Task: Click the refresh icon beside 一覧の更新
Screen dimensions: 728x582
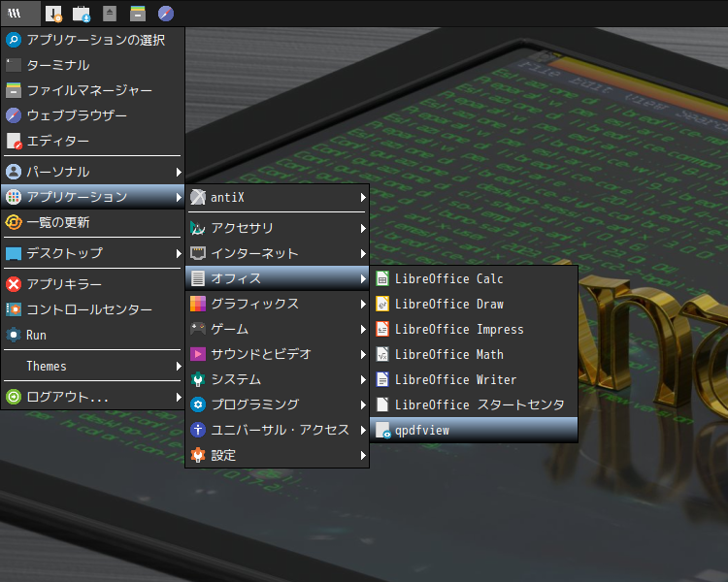Action: [x=14, y=222]
